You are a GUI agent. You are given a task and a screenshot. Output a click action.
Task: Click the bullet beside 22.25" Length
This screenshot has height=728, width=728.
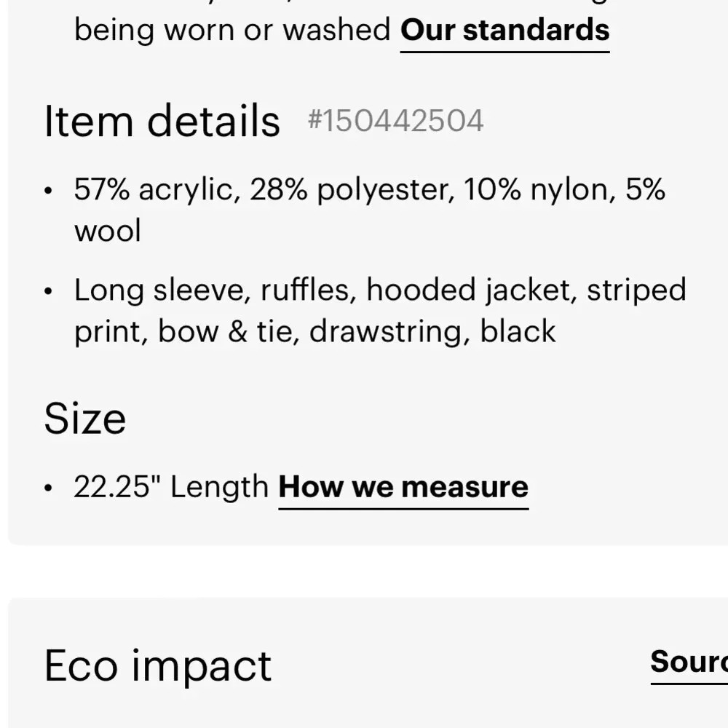tap(48, 488)
